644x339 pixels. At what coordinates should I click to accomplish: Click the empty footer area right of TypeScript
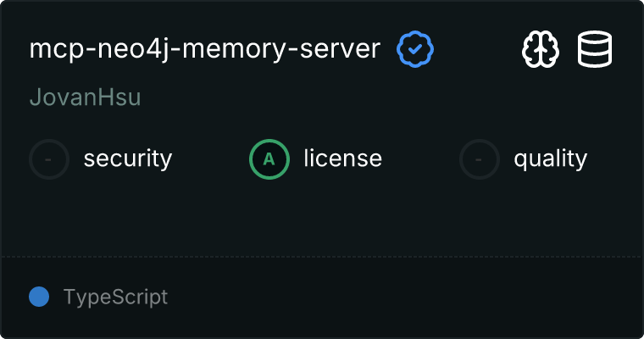tap(407, 297)
